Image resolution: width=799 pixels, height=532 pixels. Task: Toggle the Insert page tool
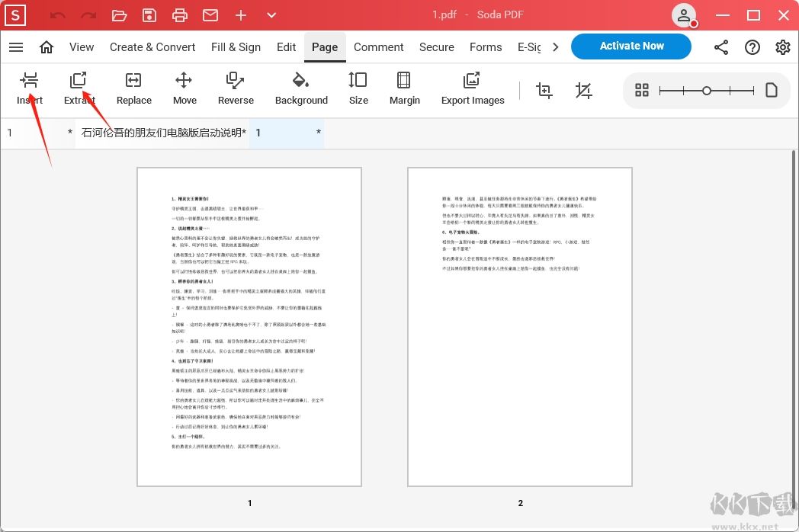click(x=30, y=89)
